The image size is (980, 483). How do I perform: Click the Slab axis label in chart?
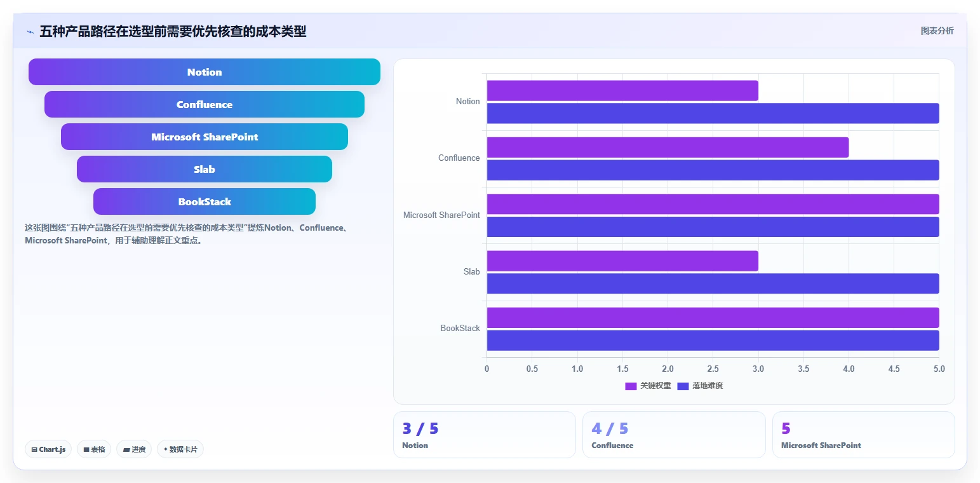(472, 271)
